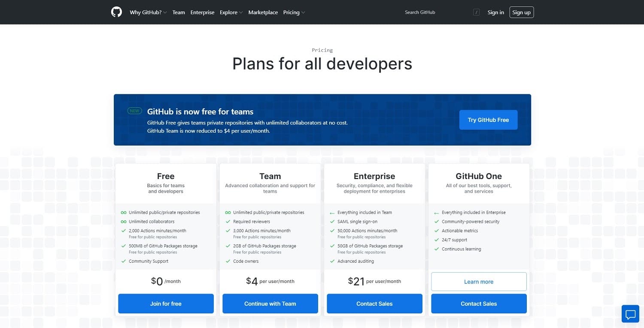Screen dimensions: 644x328
Task: Click the infinity icon beside Unlimited collaborators
Action: click(x=124, y=222)
